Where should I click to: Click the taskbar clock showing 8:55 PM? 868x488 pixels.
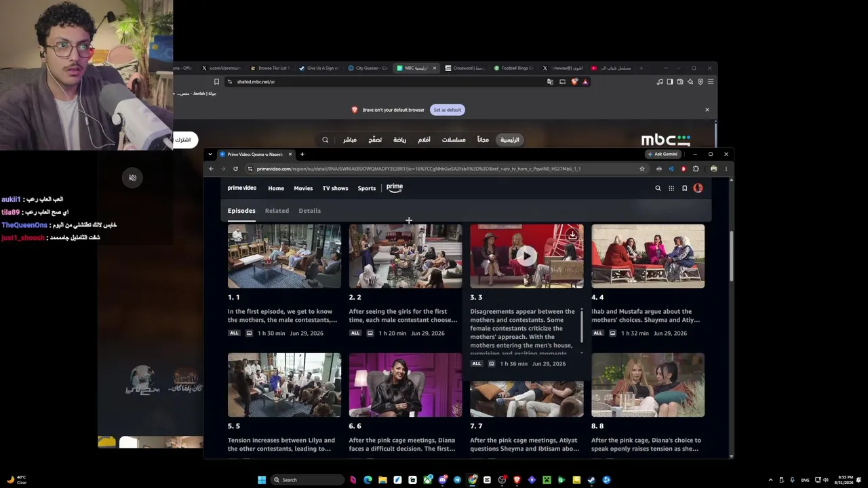[x=845, y=480]
